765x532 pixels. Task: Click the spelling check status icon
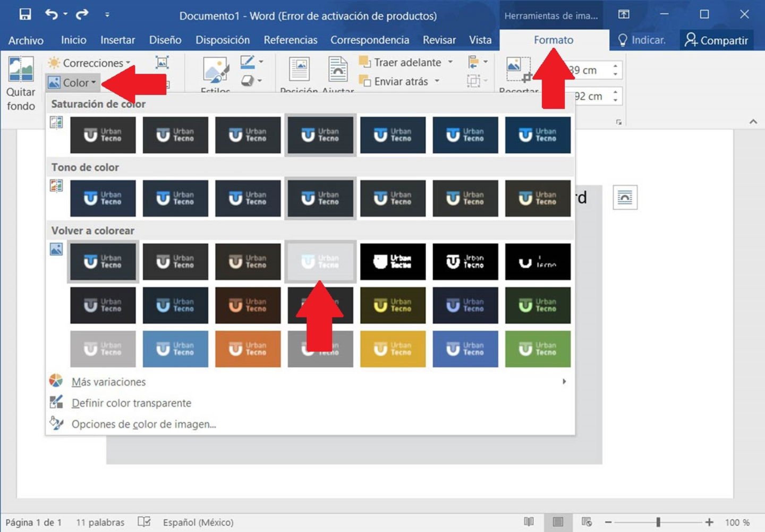click(144, 522)
